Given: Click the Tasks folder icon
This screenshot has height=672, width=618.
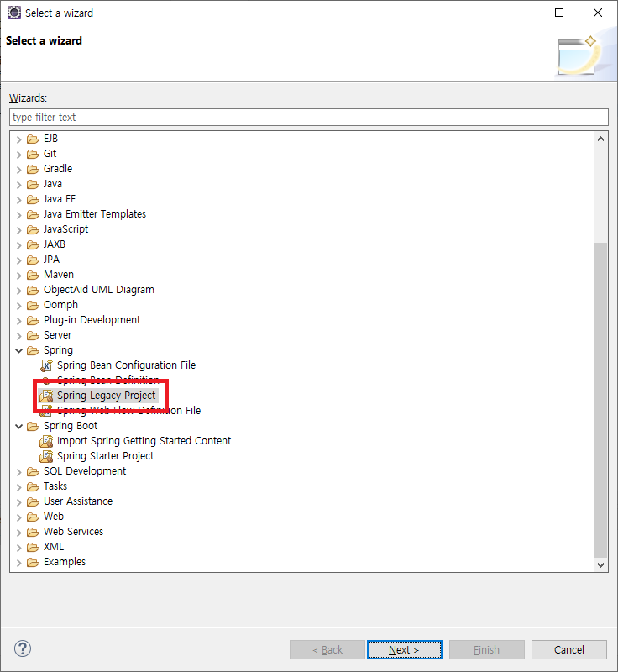Looking at the screenshot, I should [x=33, y=486].
